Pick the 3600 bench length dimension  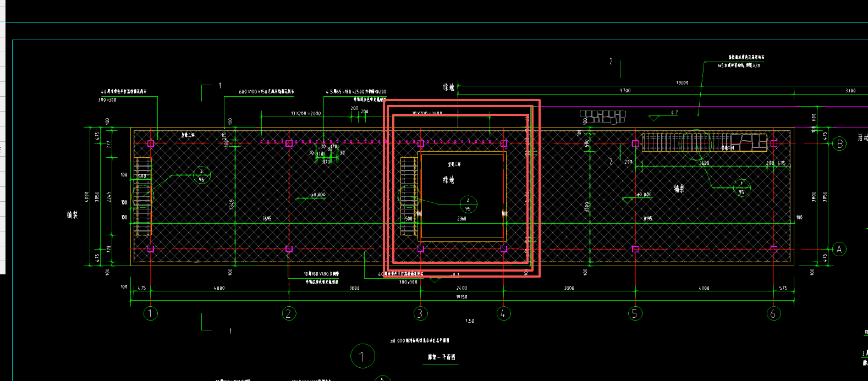click(x=704, y=163)
